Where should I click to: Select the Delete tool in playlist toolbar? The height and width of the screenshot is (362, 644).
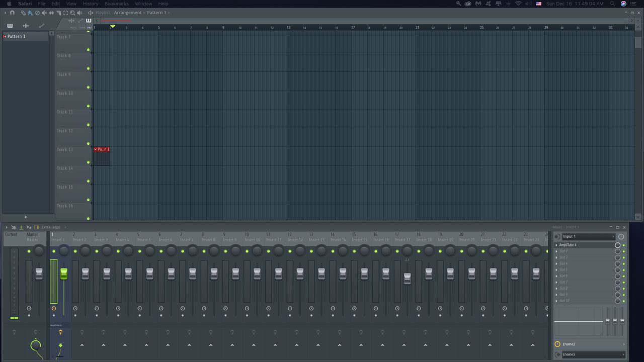click(x=37, y=13)
